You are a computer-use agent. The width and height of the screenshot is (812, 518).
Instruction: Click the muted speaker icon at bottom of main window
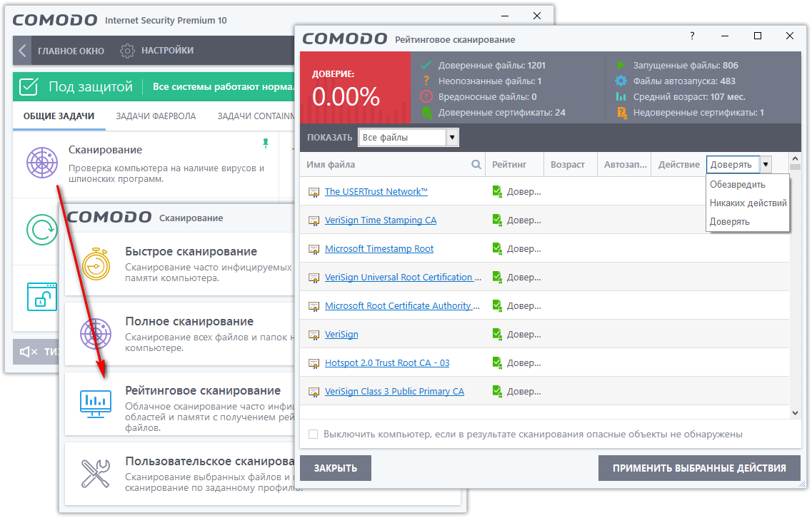tap(29, 352)
